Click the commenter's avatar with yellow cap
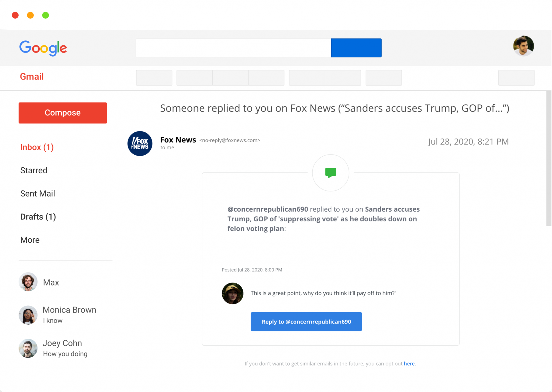 coord(232,293)
